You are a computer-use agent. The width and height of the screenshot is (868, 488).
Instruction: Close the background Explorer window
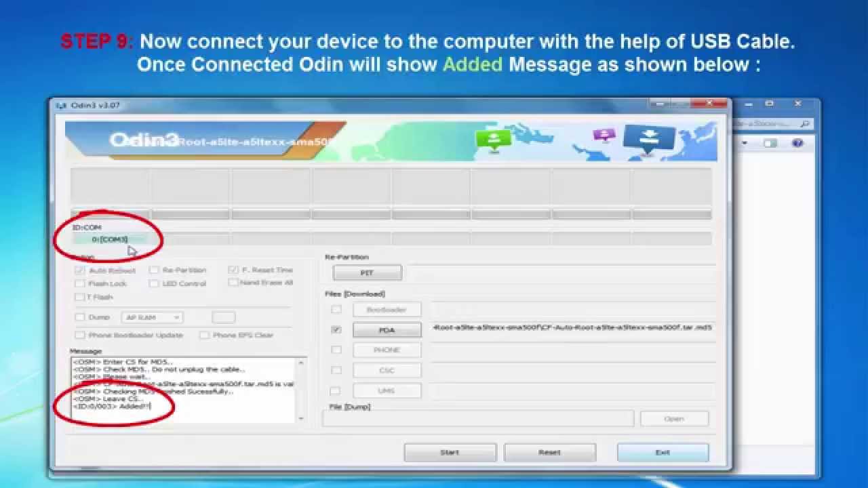(x=799, y=104)
